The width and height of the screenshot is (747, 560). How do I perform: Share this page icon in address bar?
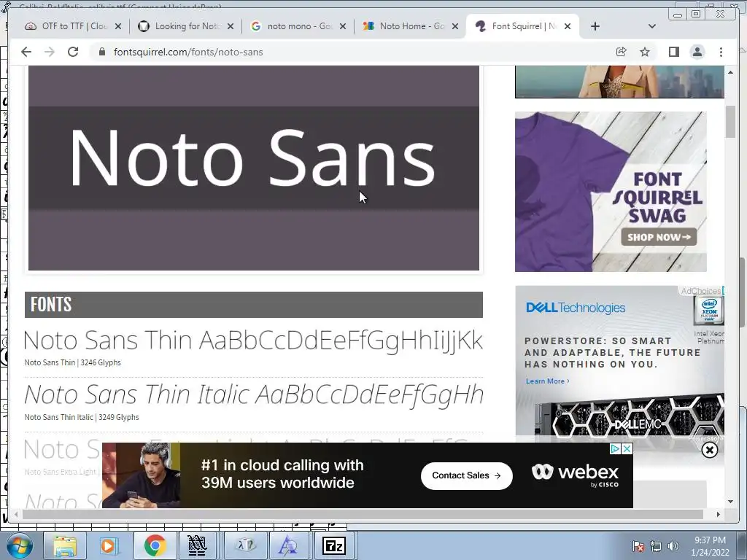(x=621, y=52)
